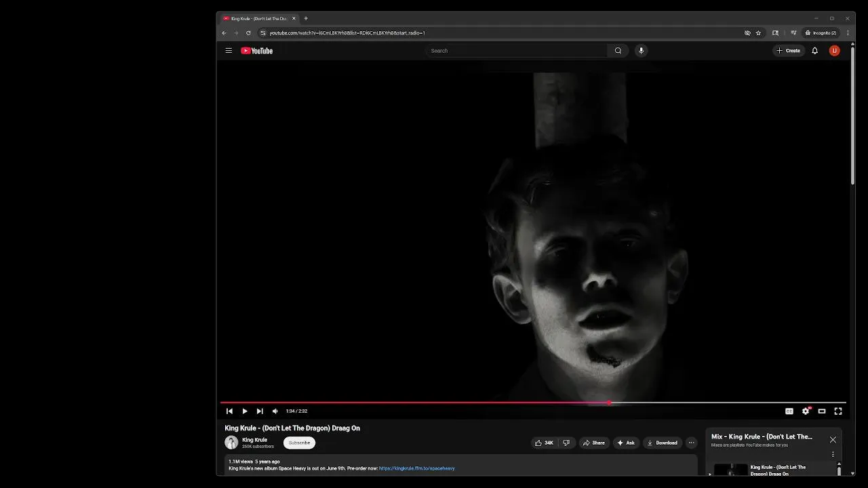The image size is (868, 488).
Task: Minimize the browser window
Action: click(x=816, y=18)
